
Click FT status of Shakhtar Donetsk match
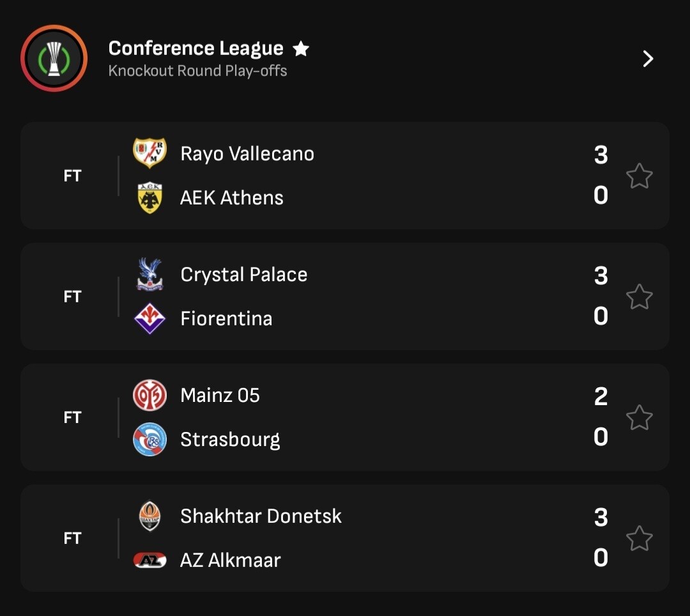pos(73,538)
